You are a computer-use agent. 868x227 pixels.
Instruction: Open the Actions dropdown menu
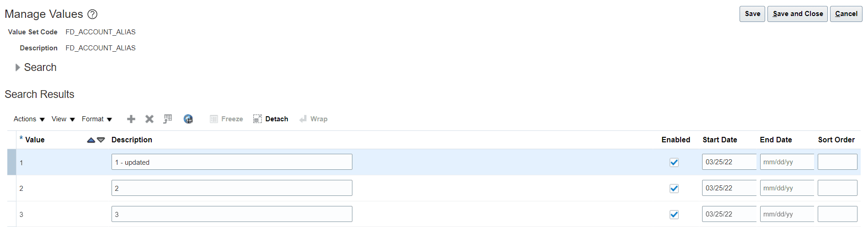pos(29,119)
